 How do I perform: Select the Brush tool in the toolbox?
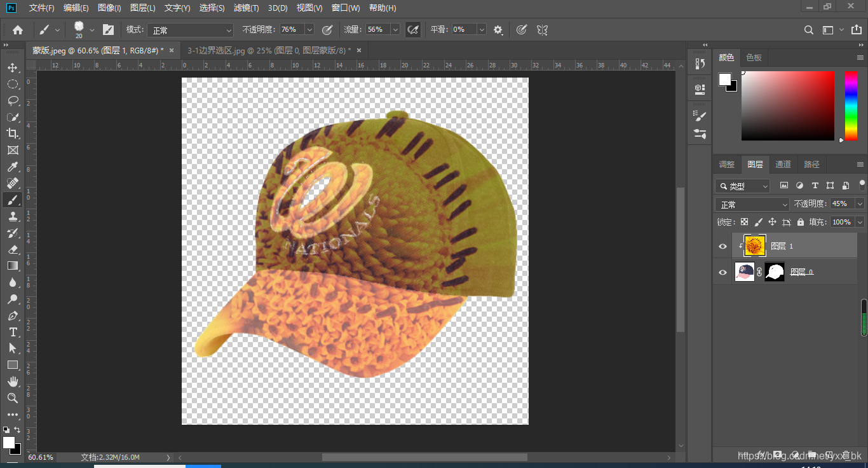click(x=13, y=200)
